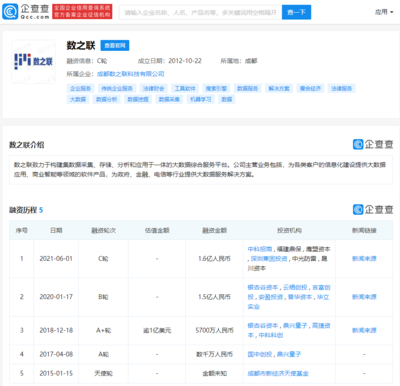The width and height of the screenshot is (400, 386).
Task: Open 银杏谷资本 link in the A+轮 row
Action: point(263,326)
